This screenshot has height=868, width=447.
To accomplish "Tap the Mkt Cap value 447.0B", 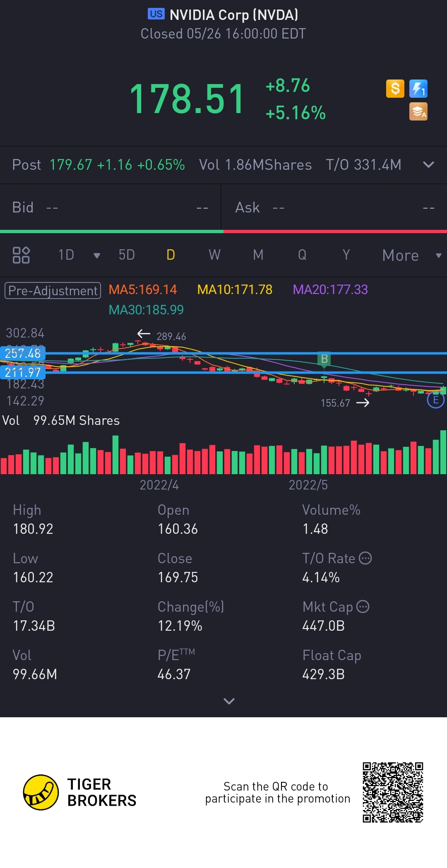I will click(x=324, y=626).
